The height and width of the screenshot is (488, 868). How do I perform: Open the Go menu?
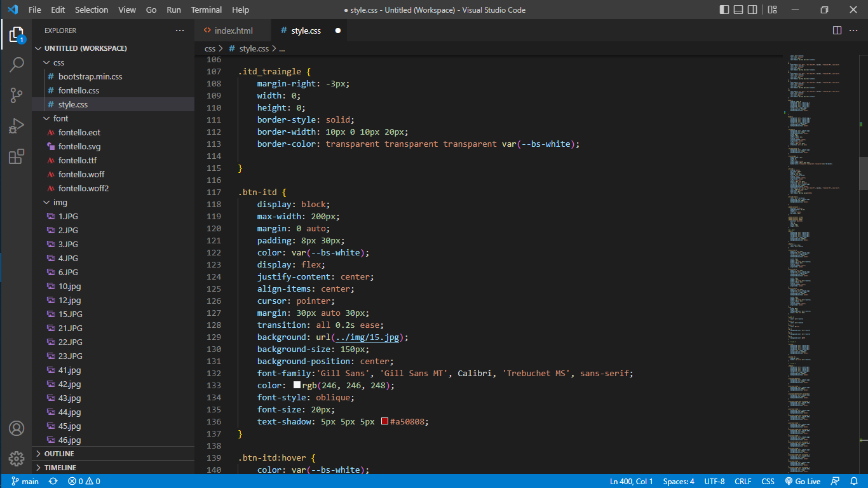pyautogui.click(x=151, y=10)
